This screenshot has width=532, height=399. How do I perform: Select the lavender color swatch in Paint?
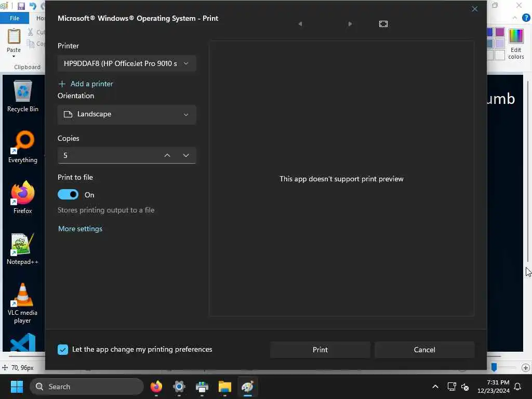[x=500, y=44]
